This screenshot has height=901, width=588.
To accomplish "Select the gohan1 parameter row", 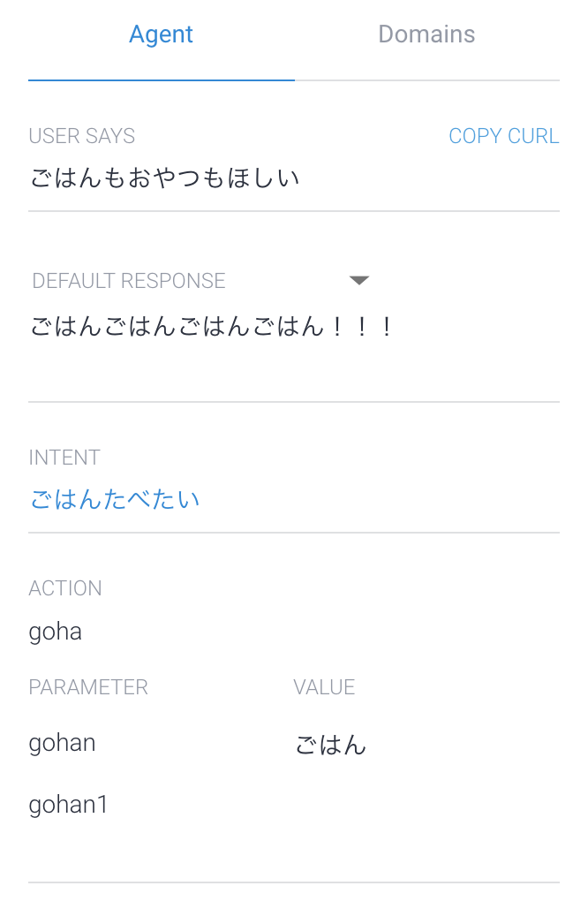I will (68, 805).
